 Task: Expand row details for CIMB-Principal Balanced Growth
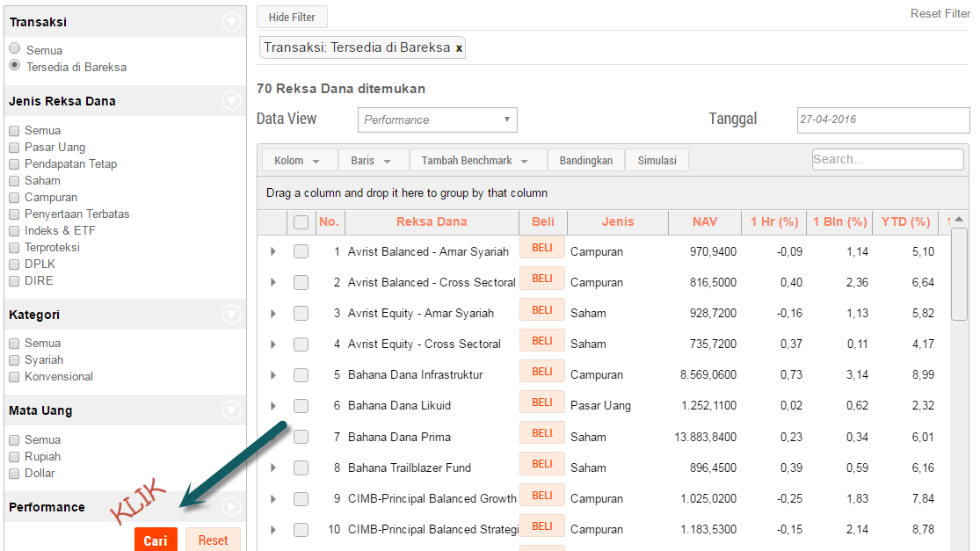273,498
